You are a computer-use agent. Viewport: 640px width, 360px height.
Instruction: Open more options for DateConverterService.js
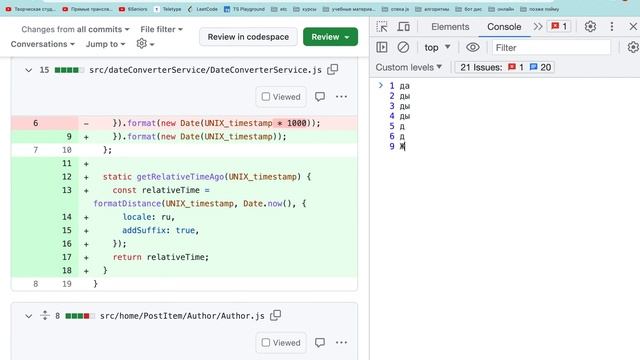(341, 97)
